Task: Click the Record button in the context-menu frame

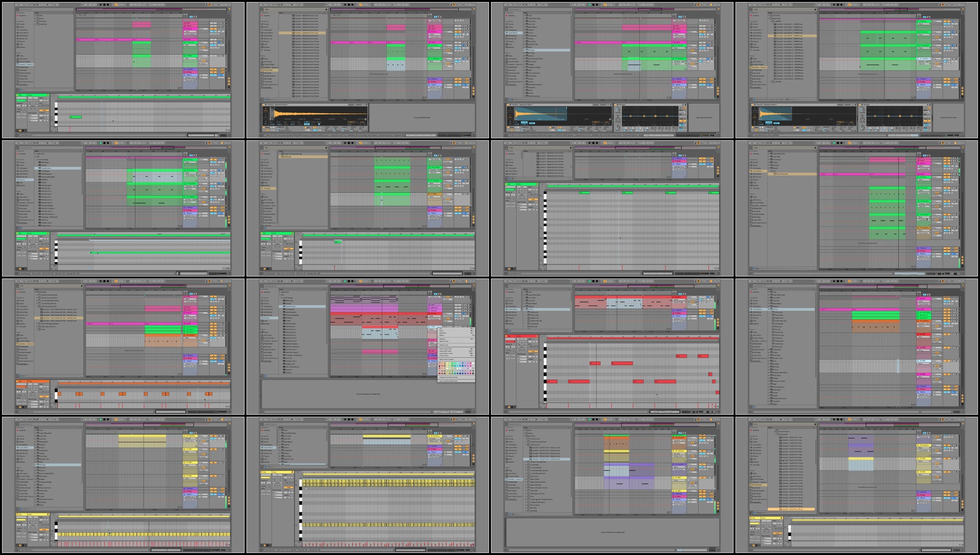Action: pyautogui.click(x=352, y=281)
